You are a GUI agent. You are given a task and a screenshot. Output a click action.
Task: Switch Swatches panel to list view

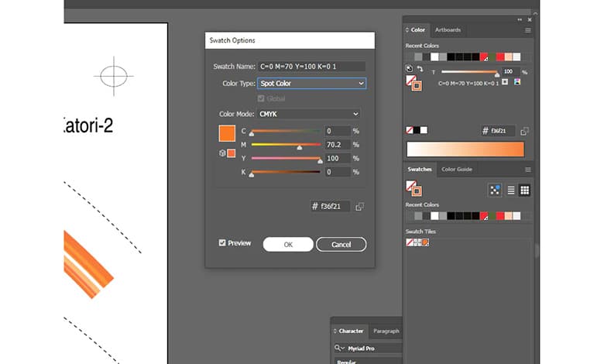(x=510, y=190)
